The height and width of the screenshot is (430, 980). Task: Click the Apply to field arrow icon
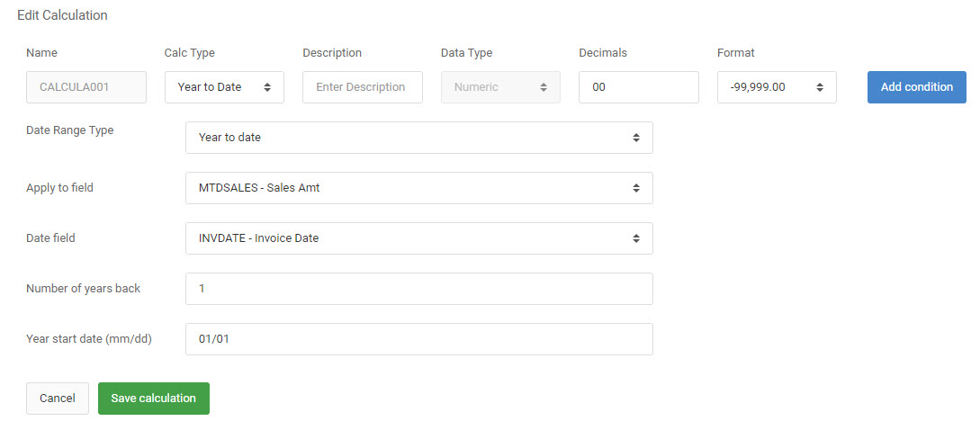tap(636, 187)
